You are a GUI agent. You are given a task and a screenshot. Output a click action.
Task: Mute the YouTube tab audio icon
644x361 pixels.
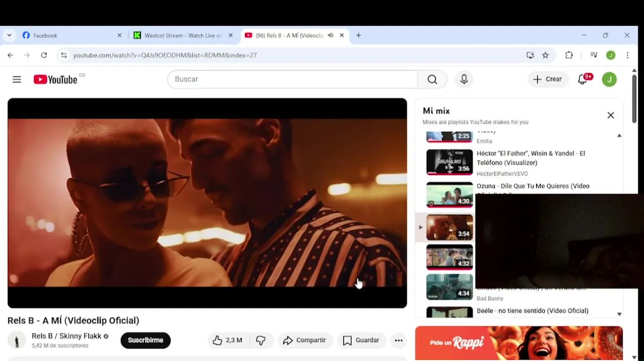click(331, 36)
